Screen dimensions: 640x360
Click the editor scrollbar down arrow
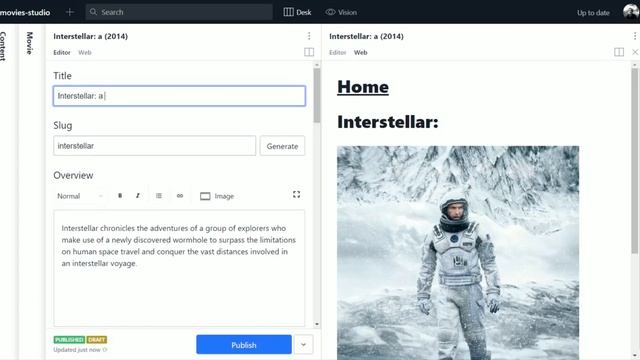(x=317, y=324)
